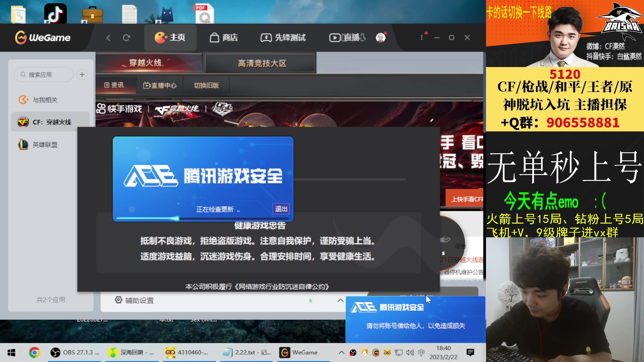Open 直播中心 live center

click(x=160, y=85)
